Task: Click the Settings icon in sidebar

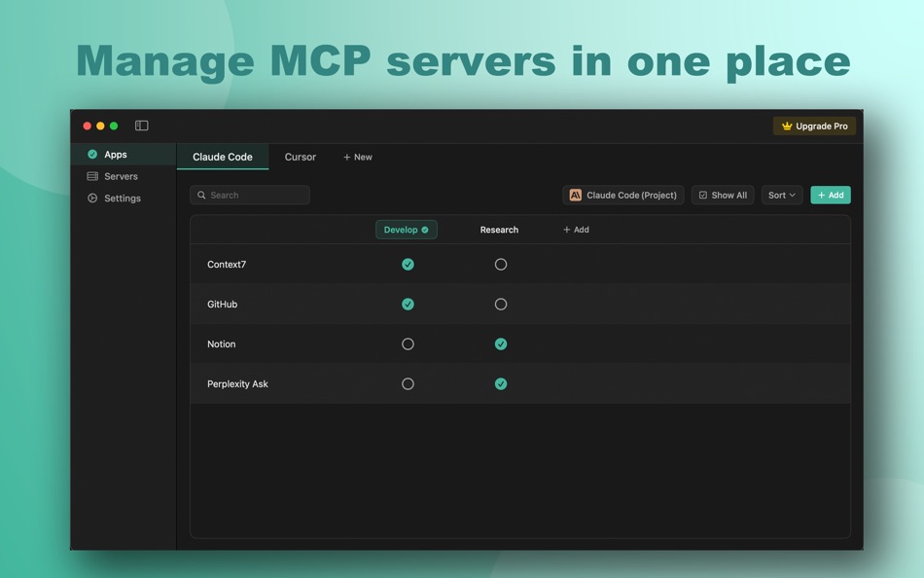Action: pos(92,199)
